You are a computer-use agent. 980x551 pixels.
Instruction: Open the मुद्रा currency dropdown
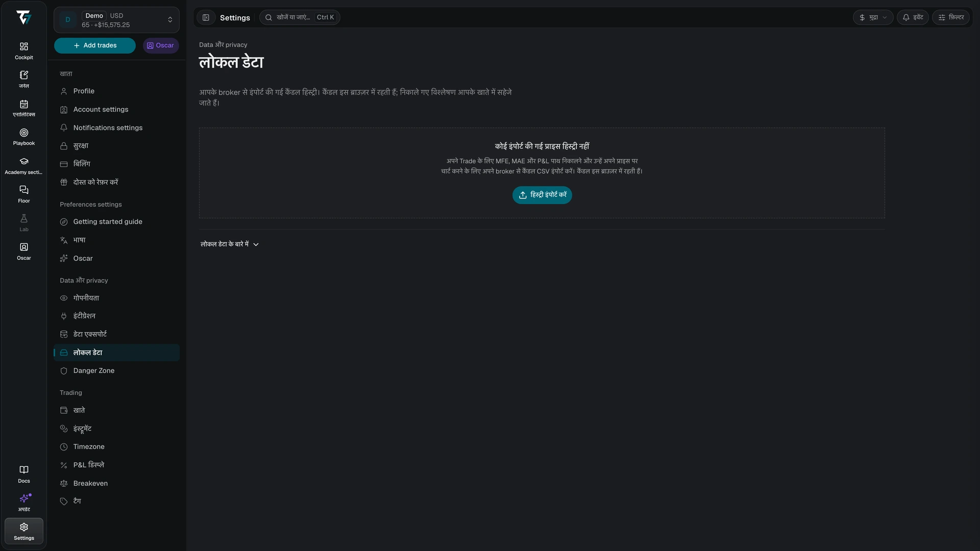[x=873, y=17]
